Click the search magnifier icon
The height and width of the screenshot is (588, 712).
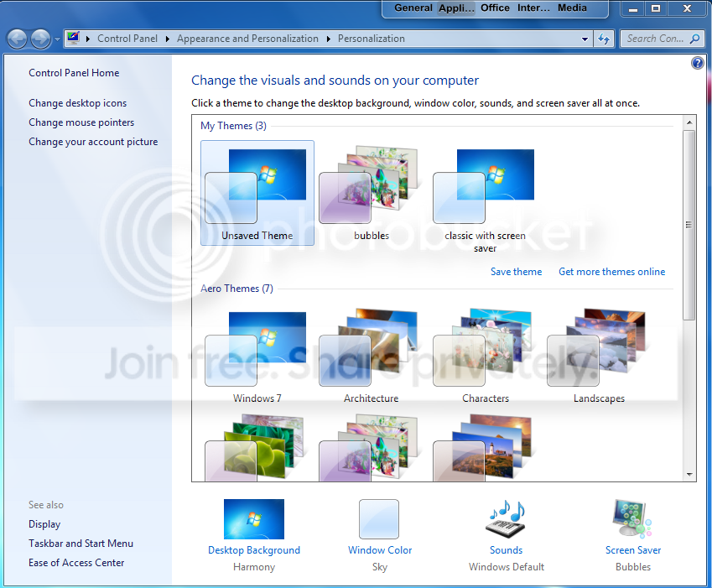click(x=694, y=39)
